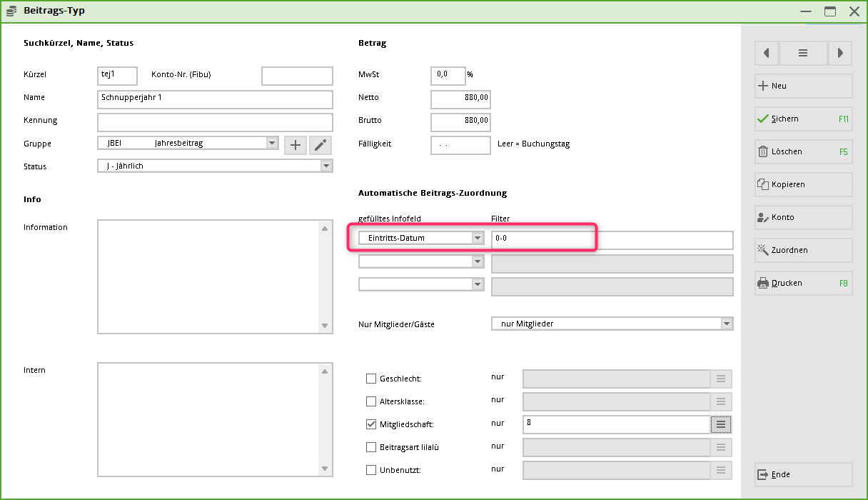
Task: Go to next record with right arrow
Action: click(840, 53)
